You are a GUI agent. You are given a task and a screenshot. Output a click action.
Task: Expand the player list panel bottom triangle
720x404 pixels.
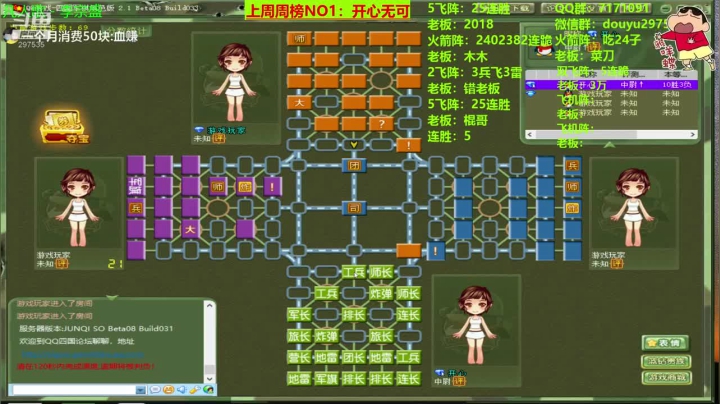point(609,145)
